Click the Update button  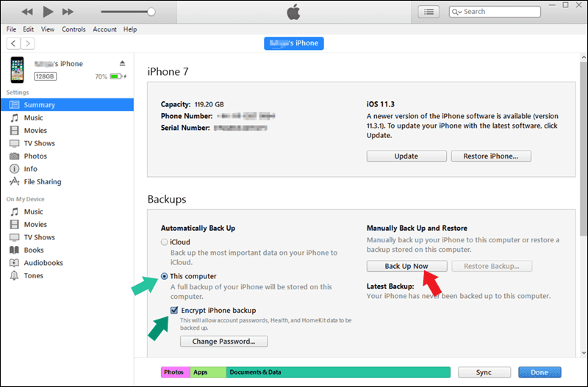[406, 156]
